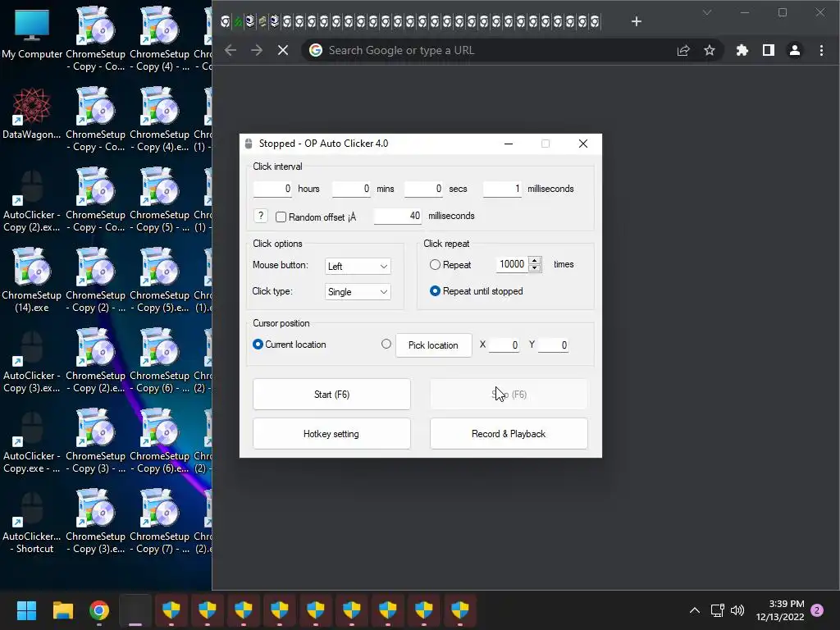Close the OP Auto Clicker window
This screenshot has height=630, width=840.
coord(583,144)
